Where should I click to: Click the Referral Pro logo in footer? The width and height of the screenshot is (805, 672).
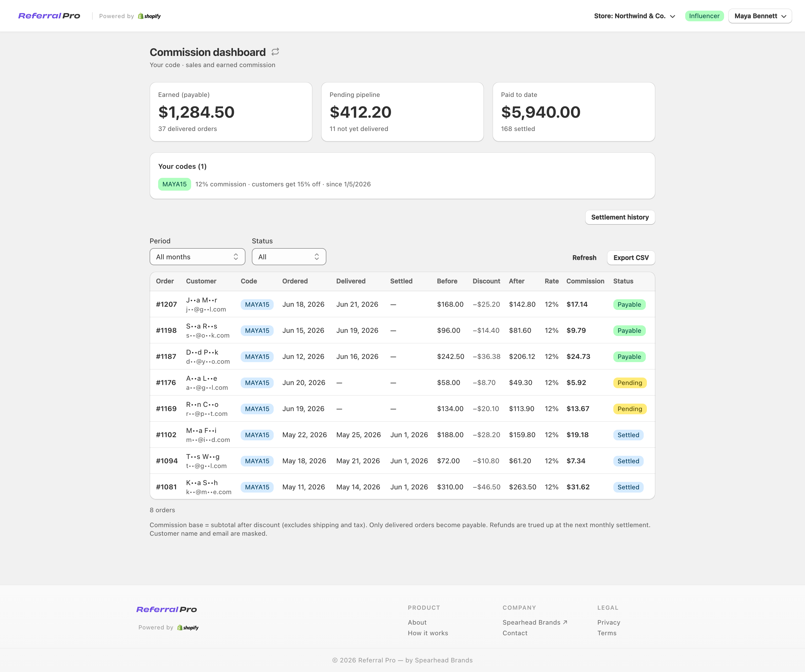[166, 609]
